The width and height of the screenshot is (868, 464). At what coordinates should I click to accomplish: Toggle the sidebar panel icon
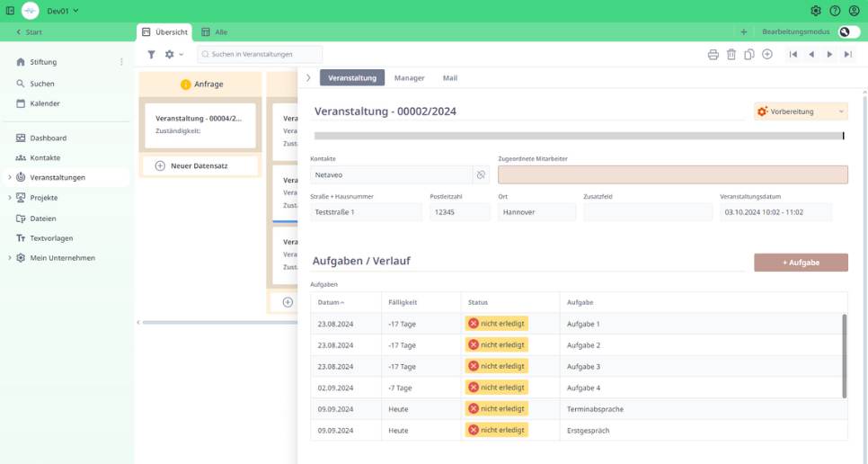coord(10,11)
